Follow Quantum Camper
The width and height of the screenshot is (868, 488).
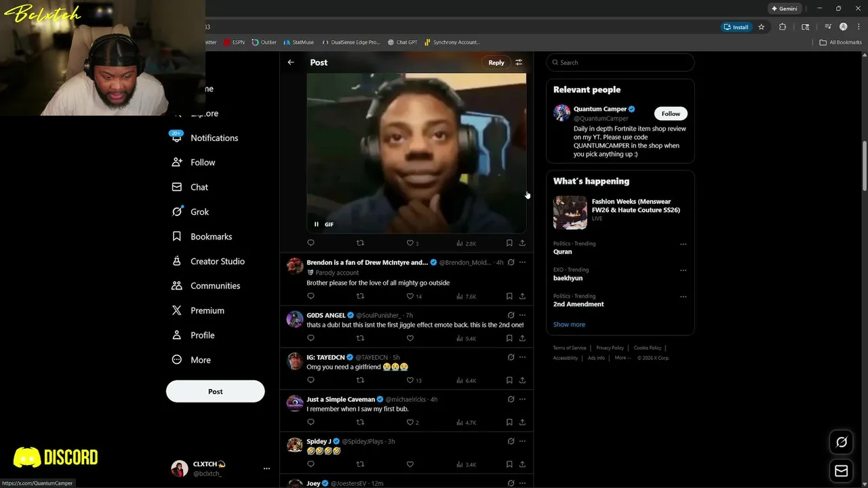click(671, 114)
